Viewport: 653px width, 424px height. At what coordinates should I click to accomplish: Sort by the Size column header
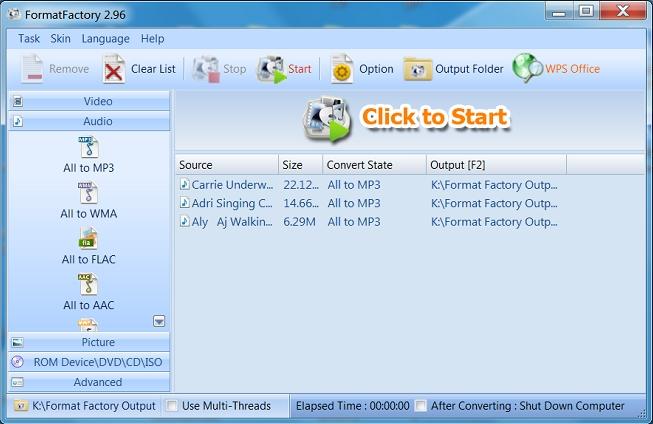(x=301, y=165)
